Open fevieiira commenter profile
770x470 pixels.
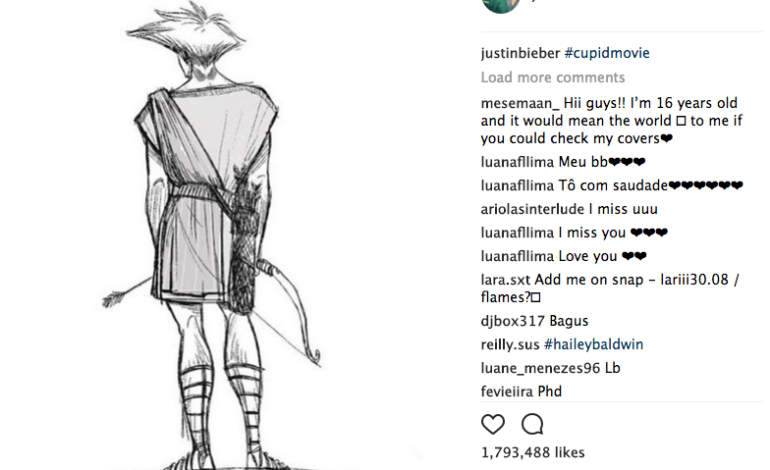[507, 392]
